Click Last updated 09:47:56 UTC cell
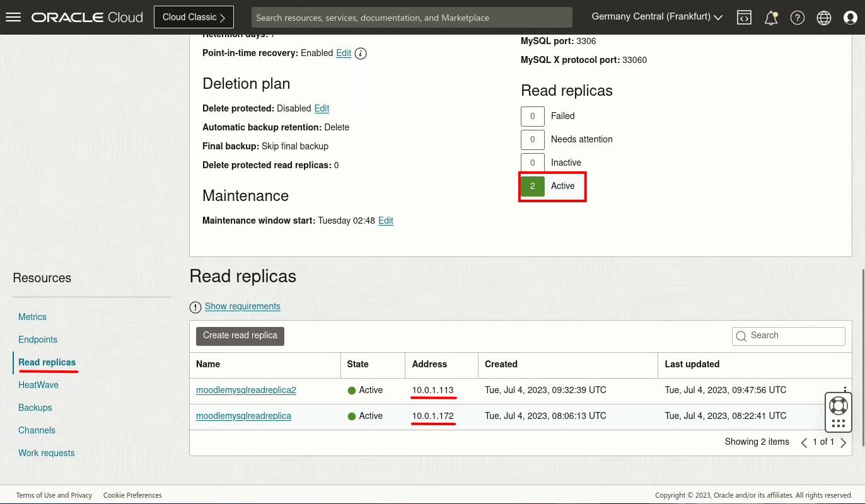865x504 pixels. (726, 390)
